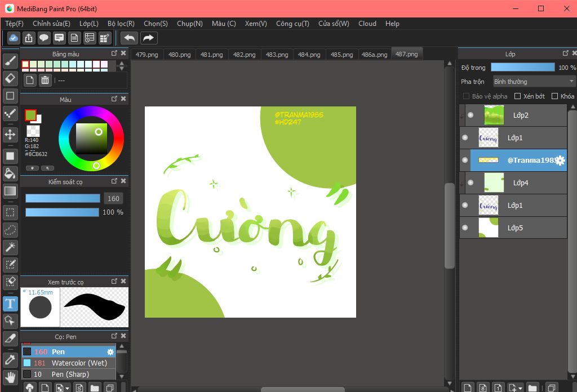Image resolution: width=577 pixels, height=392 pixels.
Task: Pick the Eyedropper tool
Action: (x=10, y=359)
